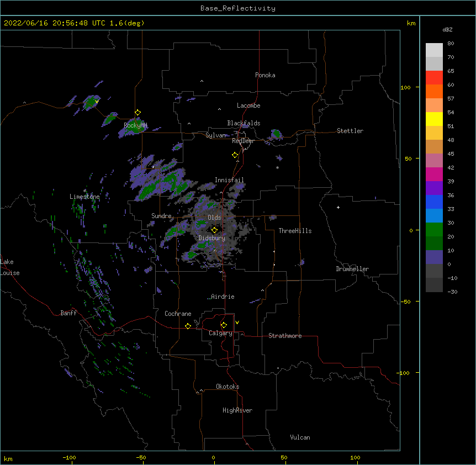The image size is (476, 465).
Task: Click the ThreeHills label
Action: coord(295,231)
